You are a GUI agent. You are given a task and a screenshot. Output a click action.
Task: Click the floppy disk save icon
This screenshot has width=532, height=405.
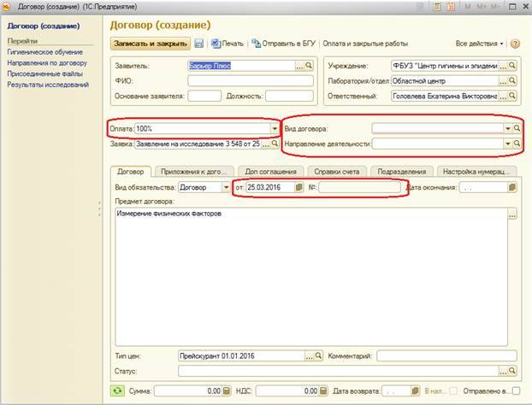click(x=199, y=43)
